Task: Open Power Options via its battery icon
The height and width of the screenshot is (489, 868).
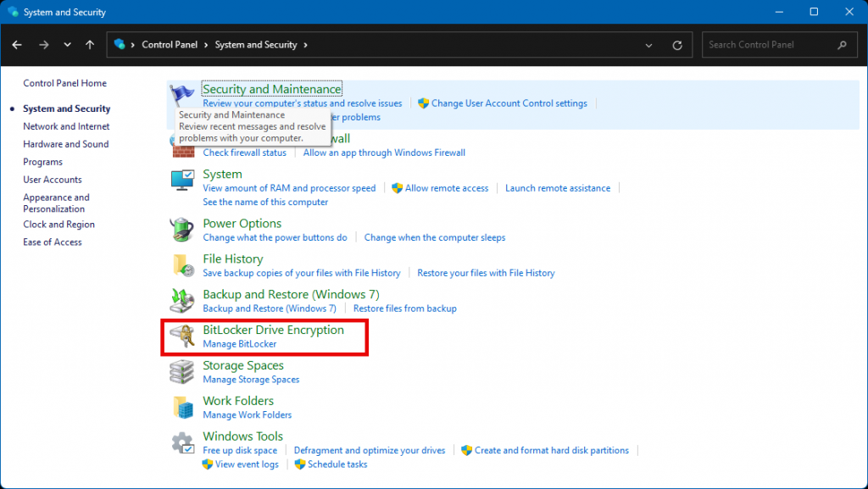Action: [183, 230]
